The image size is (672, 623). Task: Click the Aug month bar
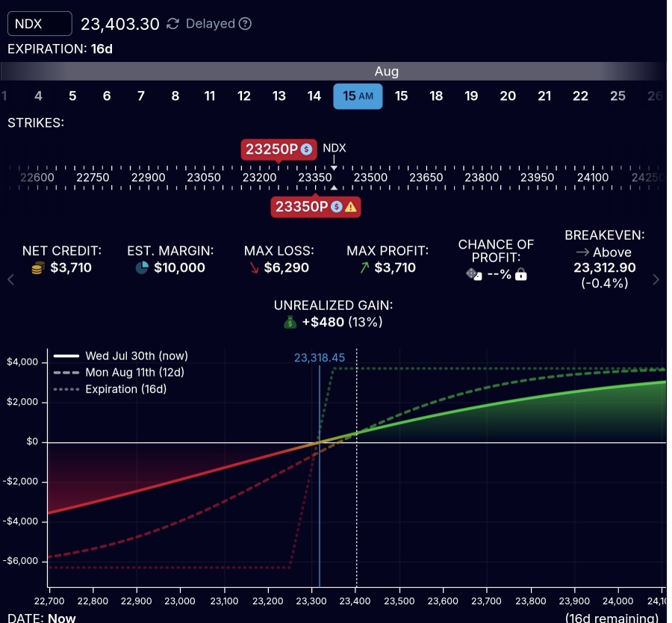tap(334, 71)
